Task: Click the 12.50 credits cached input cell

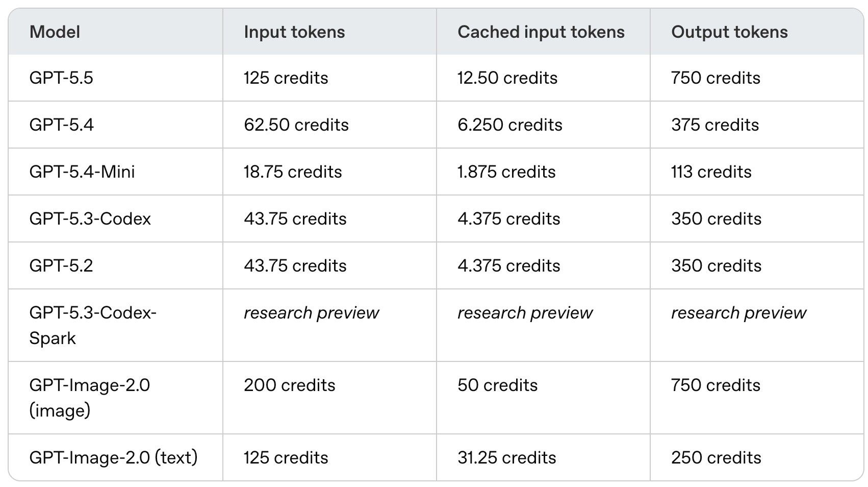Action: click(x=507, y=78)
